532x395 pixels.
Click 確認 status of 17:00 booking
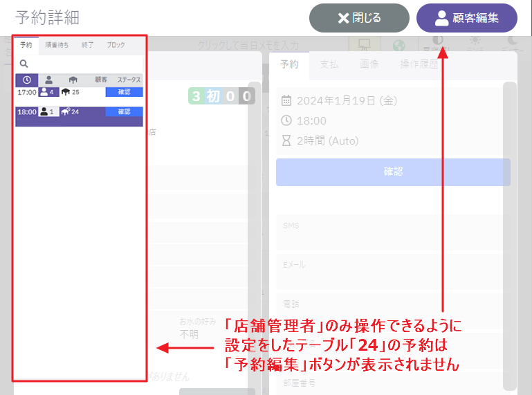[124, 92]
